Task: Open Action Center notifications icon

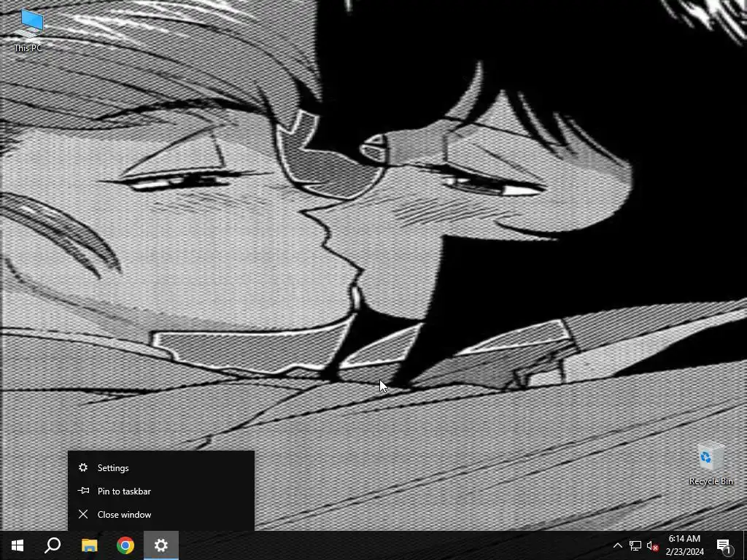Action: [x=724, y=545]
